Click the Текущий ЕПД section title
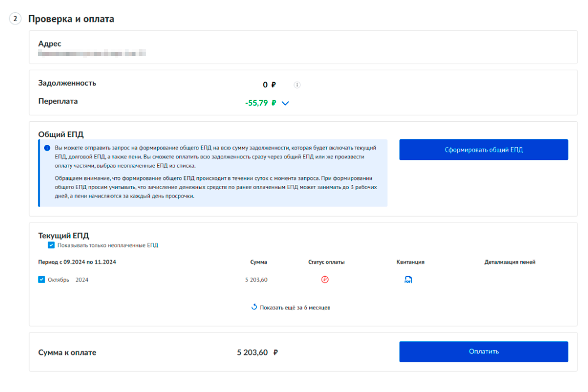 coord(64,235)
